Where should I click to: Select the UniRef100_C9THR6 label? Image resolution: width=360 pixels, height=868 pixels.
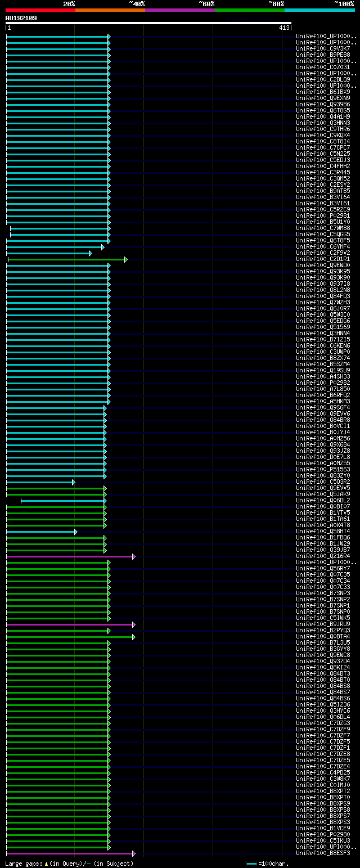323,129
